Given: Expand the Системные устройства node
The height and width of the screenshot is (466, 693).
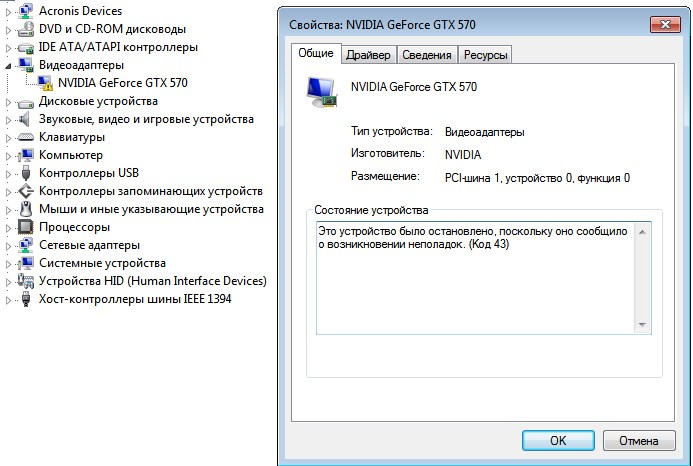Looking at the screenshot, I should point(10,263).
